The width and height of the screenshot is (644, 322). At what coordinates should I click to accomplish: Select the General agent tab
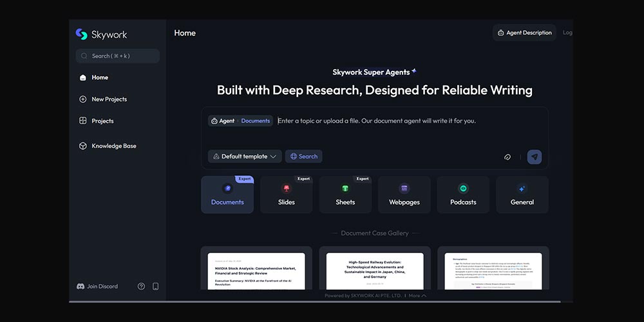coord(522,194)
